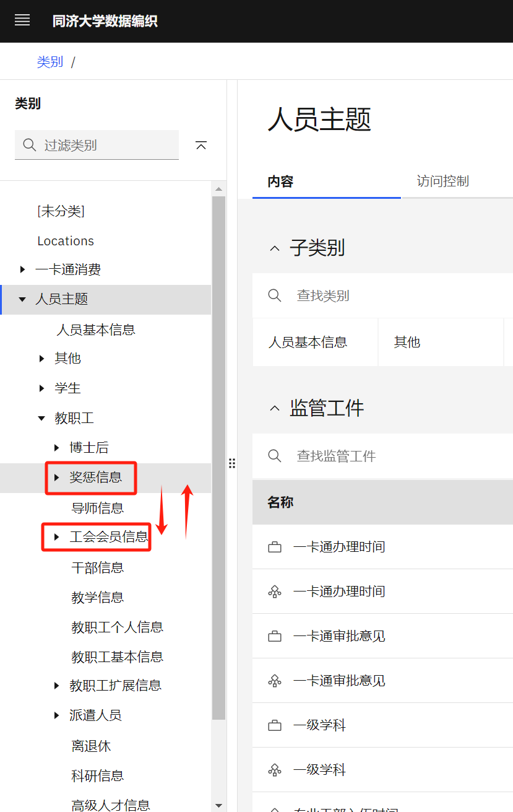
Task: Click the briefcase icon beside 一卡通办理时间
Action: 275,548
